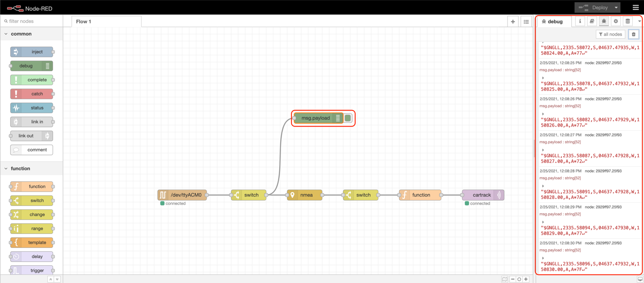Open the debug sidebar tab
644x283 pixels.
point(553,21)
